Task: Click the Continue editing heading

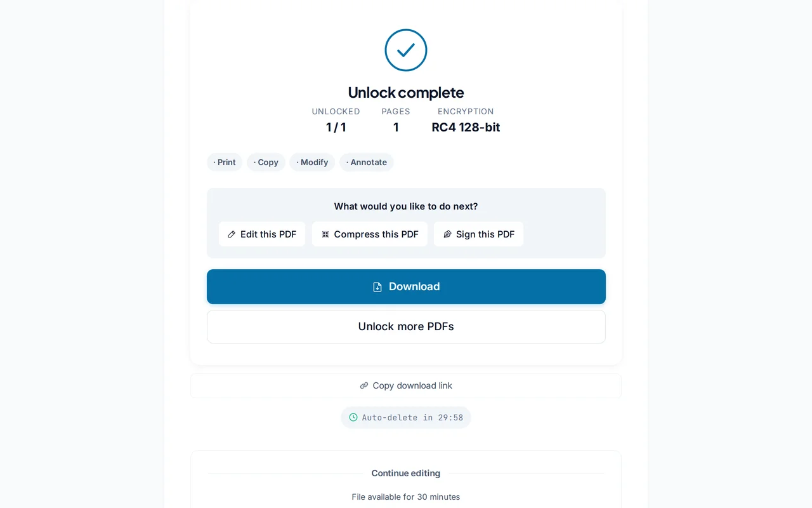Action: (x=406, y=473)
